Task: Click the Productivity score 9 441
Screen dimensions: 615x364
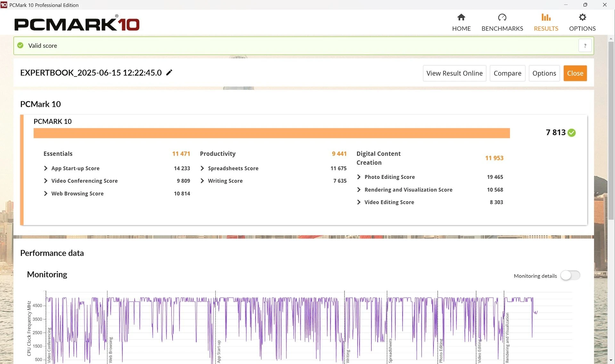Action: click(339, 154)
